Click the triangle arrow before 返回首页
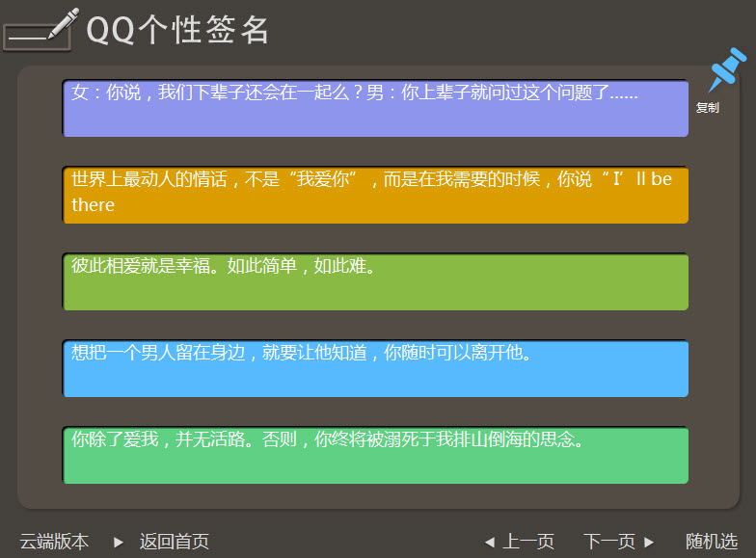 point(118,542)
